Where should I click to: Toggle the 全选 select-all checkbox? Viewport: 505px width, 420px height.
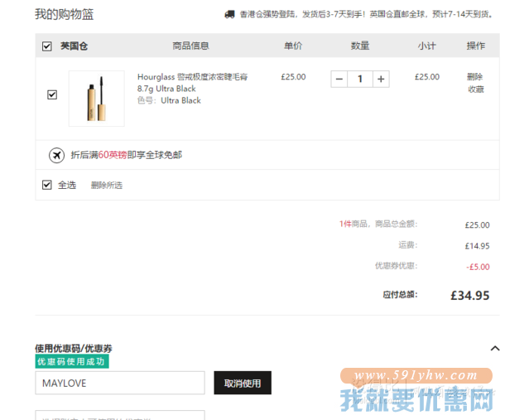(x=46, y=185)
